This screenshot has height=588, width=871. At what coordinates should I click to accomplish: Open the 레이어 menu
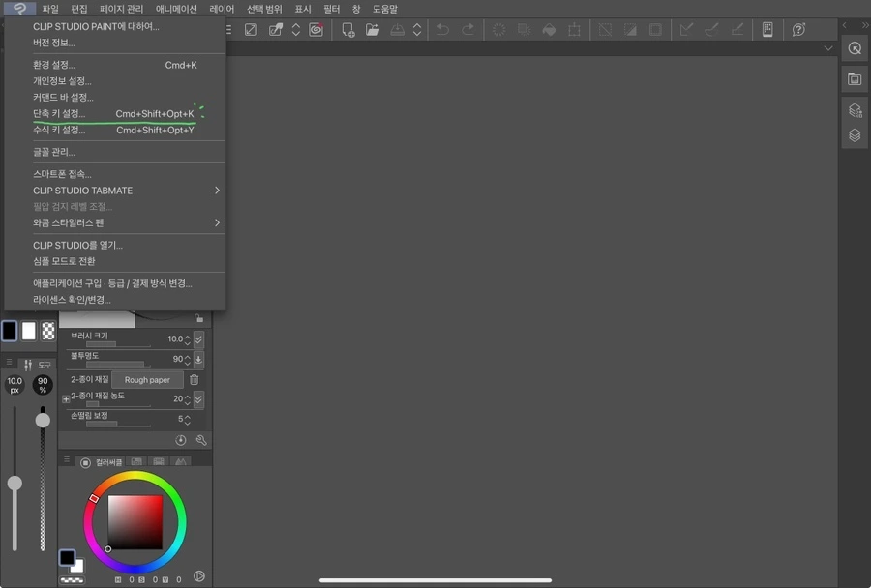(x=222, y=9)
